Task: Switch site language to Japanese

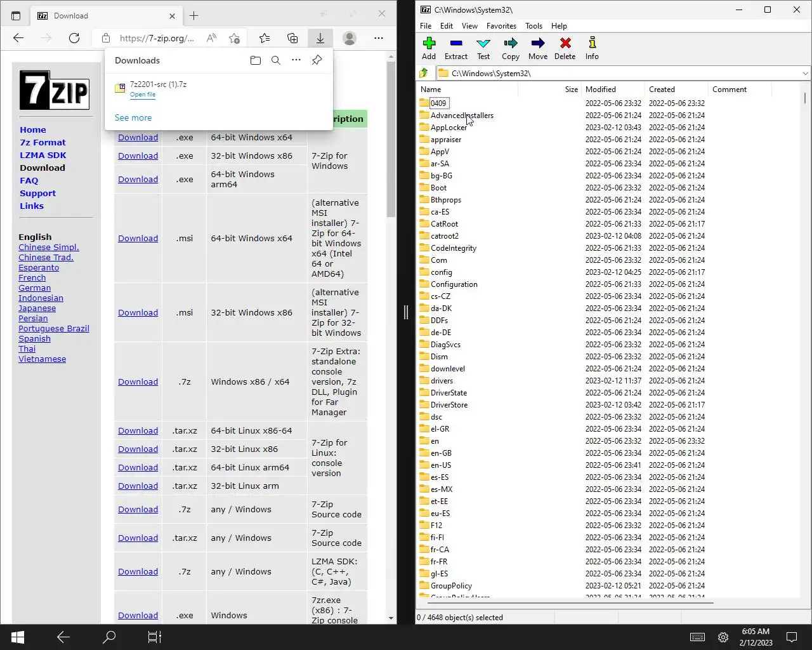Action: click(x=37, y=308)
